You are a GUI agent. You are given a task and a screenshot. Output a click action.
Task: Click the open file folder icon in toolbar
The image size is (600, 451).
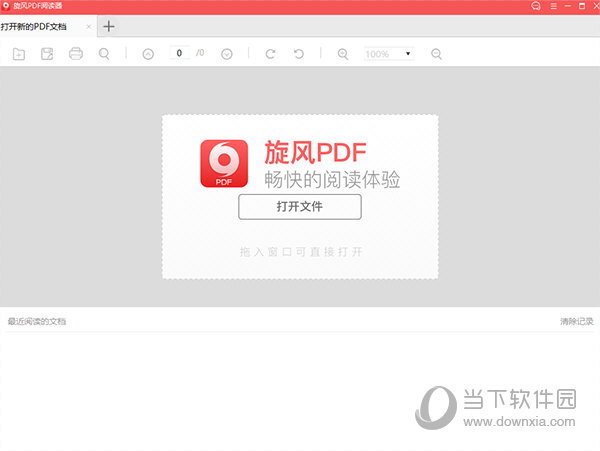(19, 54)
